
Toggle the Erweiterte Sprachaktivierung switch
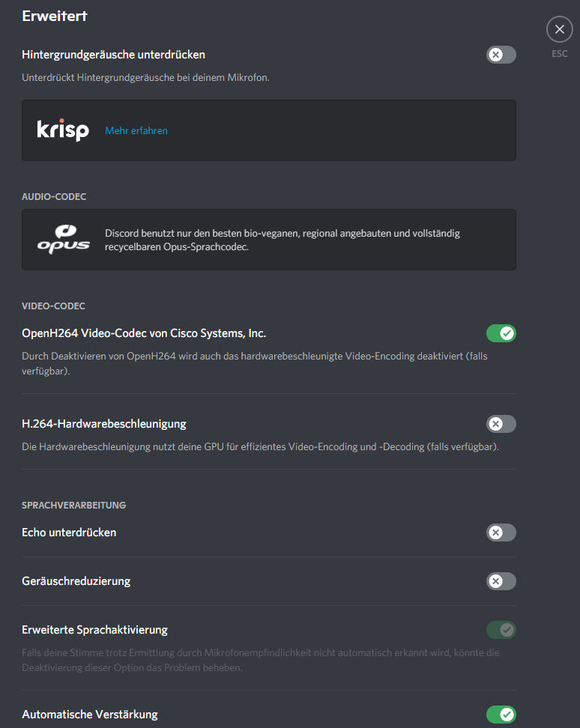tap(501, 630)
